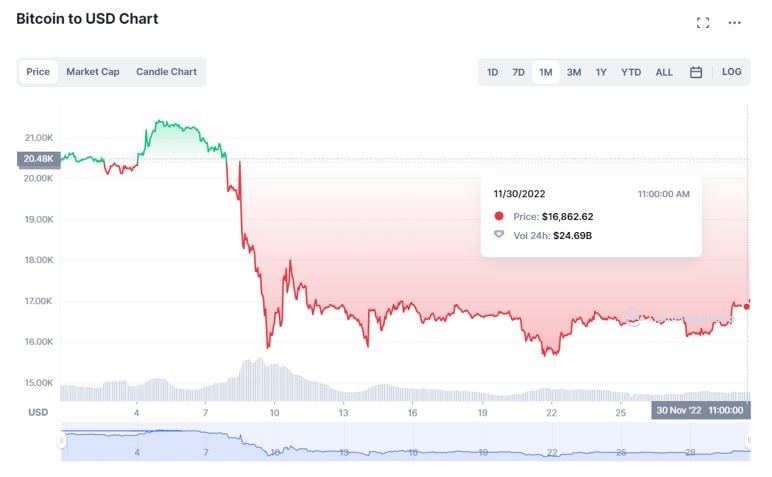The image size is (772, 477).
Task: Switch to Market Cap view
Action: 93,72
